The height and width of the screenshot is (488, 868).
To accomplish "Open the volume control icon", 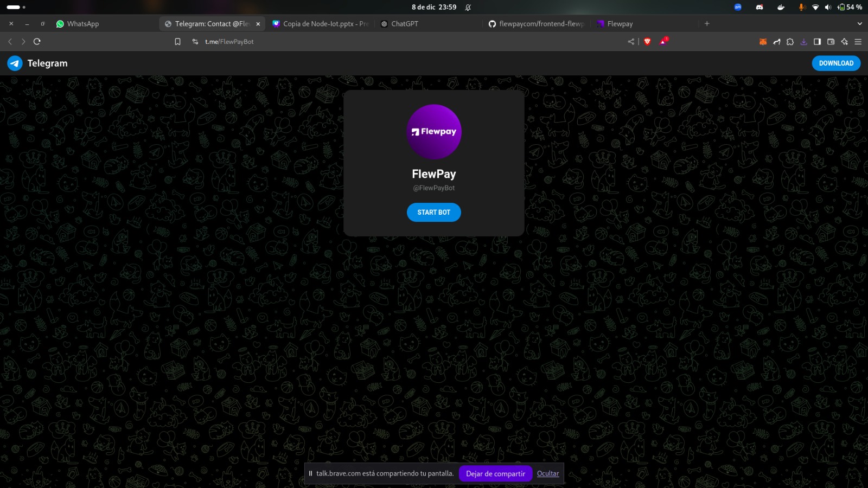I will click(828, 7).
